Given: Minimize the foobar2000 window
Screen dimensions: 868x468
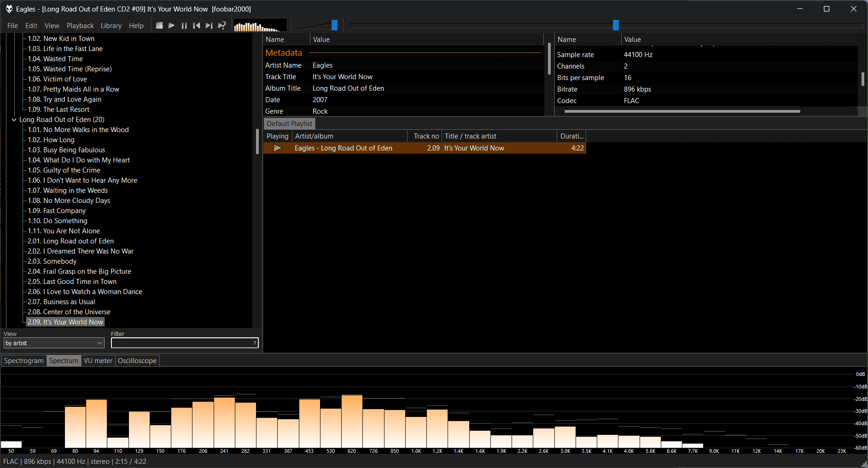Looking at the screenshot, I should (x=800, y=9).
